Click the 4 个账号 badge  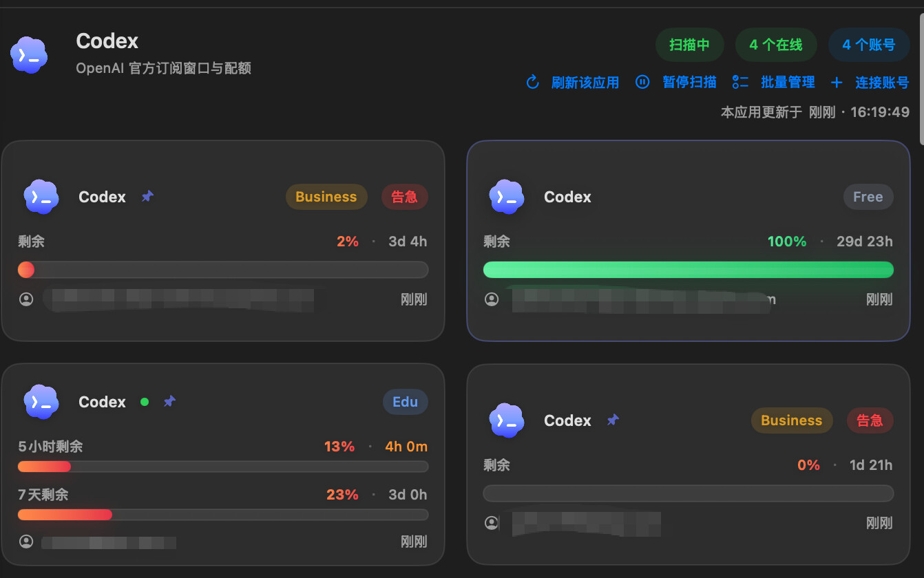[869, 45]
